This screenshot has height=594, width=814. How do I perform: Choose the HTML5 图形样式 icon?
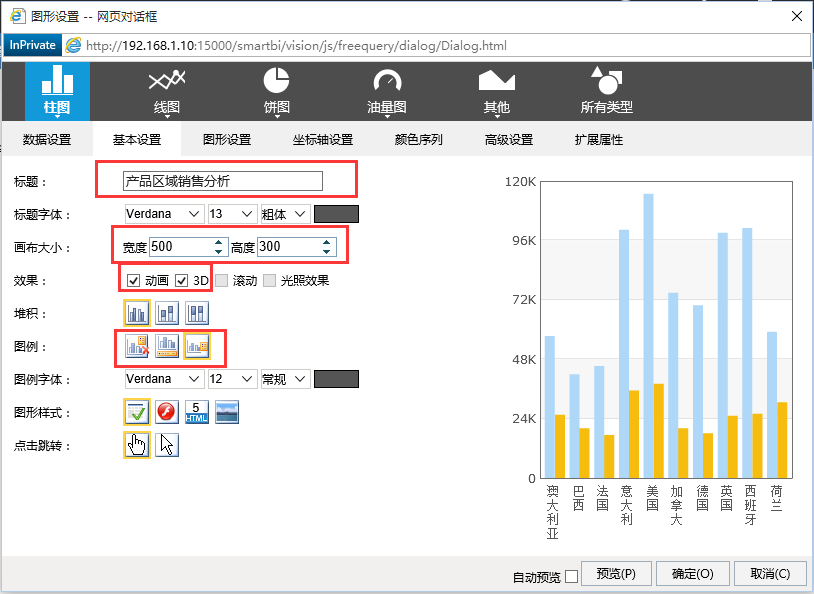pyautogui.click(x=197, y=412)
